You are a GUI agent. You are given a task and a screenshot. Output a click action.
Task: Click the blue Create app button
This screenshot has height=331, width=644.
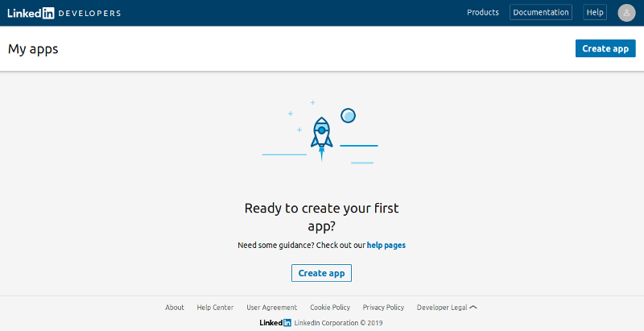pyautogui.click(x=605, y=48)
